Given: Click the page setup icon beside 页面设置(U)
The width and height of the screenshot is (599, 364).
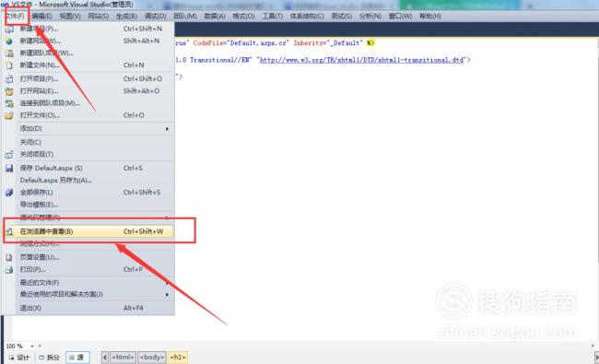Looking at the screenshot, I should point(9,257).
